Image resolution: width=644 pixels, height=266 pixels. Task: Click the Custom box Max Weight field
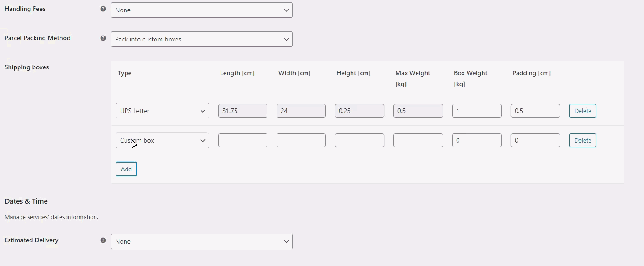[x=418, y=140]
